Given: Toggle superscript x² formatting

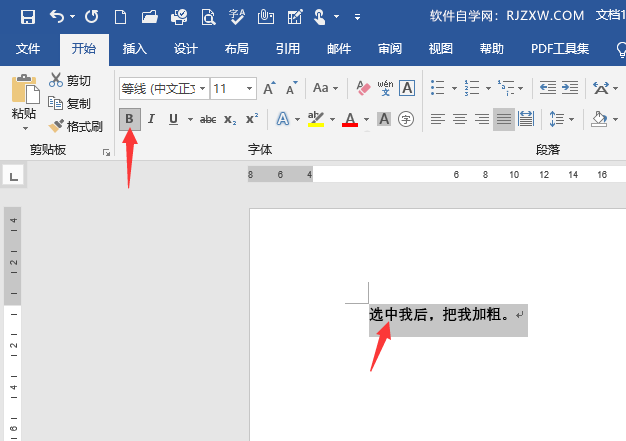Looking at the screenshot, I should (252, 119).
